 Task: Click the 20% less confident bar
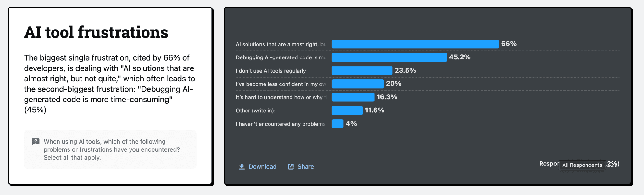click(x=358, y=84)
